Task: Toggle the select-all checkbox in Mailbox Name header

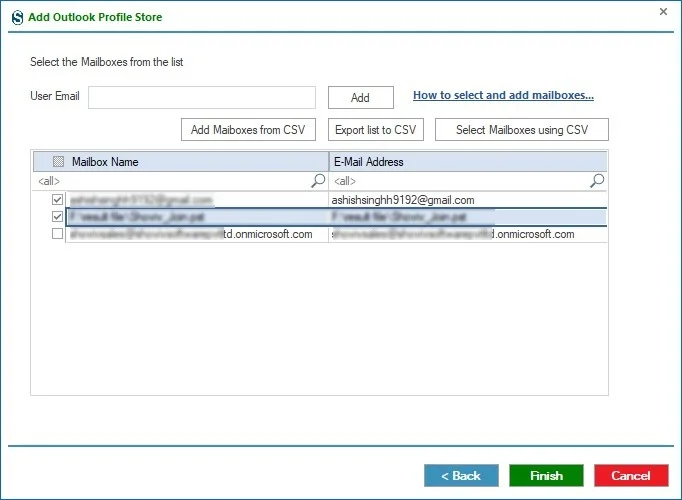Action: [x=58, y=162]
